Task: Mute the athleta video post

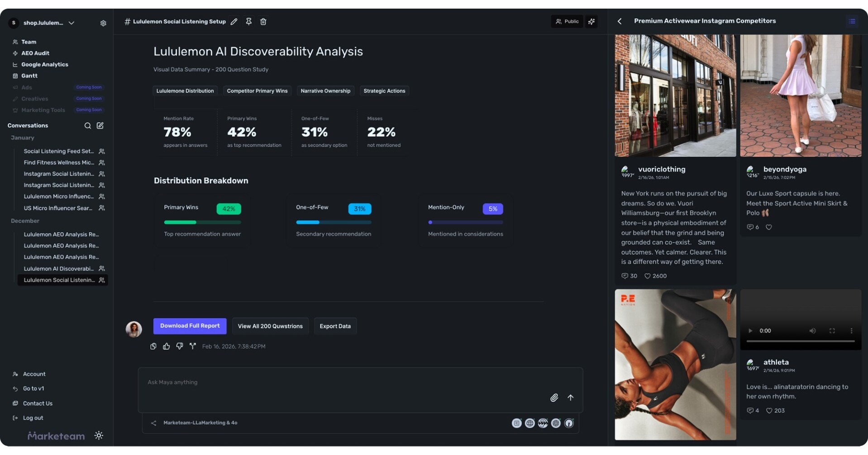Action: pos(812,330)
